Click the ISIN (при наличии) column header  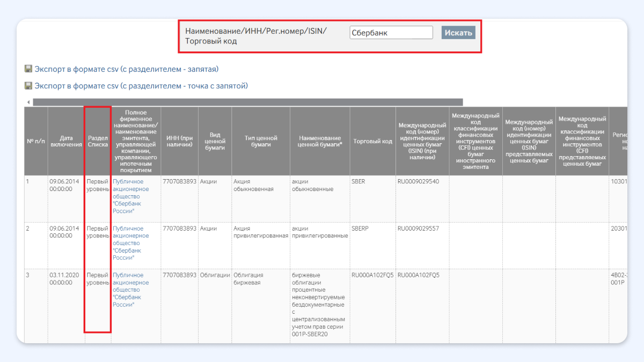pyautogui.click(x=422, y=142)
